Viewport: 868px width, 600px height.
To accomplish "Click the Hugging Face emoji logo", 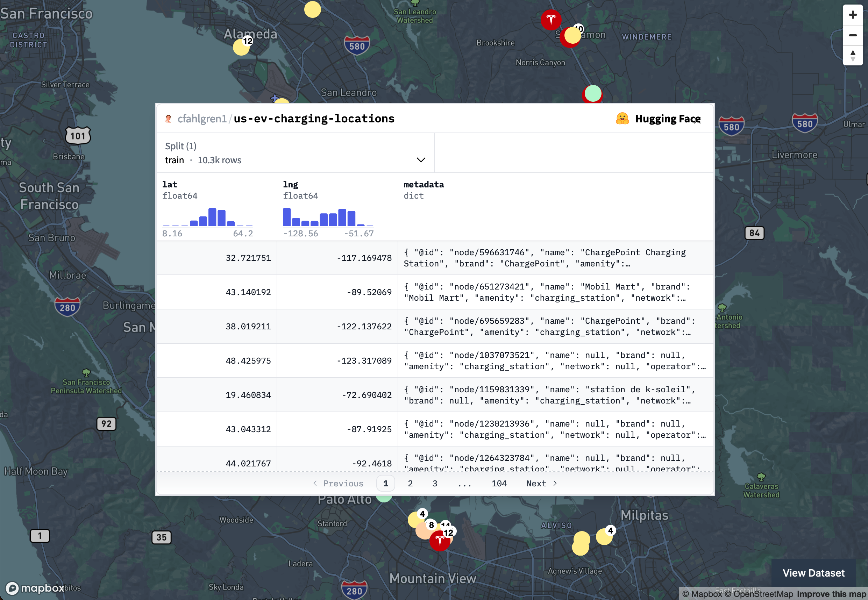I will tap(622, 119).
